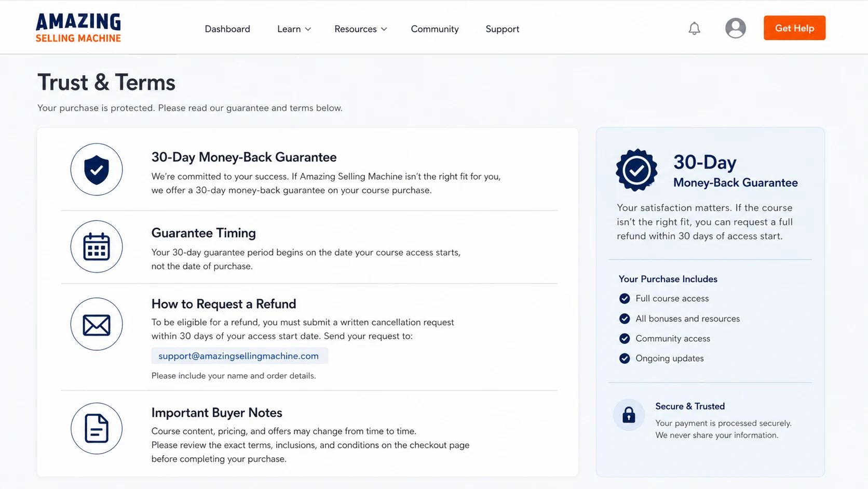Expand the Resources dropdown menu
This screenshot has height=489, width=868.
[x=360, y=29]
